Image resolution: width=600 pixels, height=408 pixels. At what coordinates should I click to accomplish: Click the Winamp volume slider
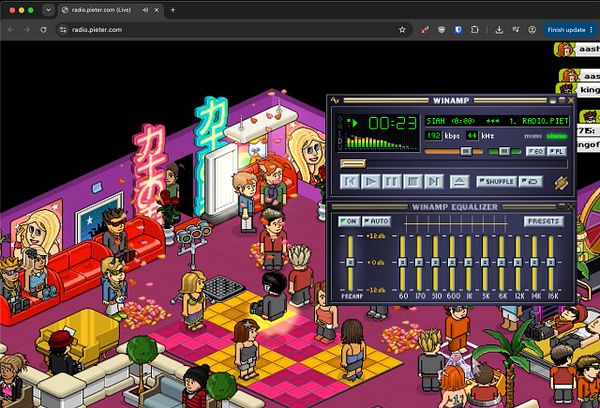tap(453, 152)
